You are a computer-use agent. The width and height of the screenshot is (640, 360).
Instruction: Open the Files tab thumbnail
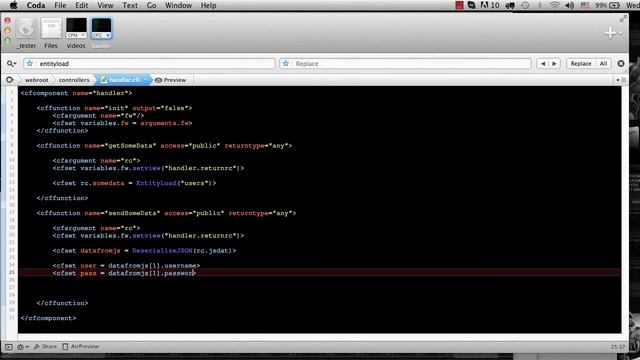51,29
